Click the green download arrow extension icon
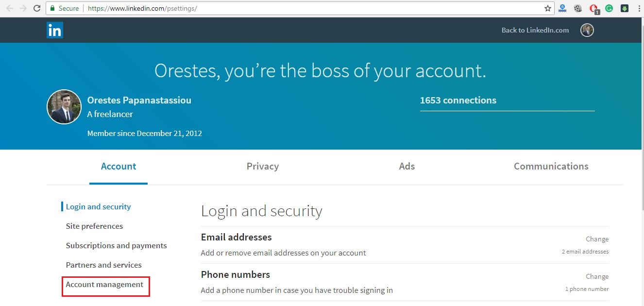This screenshot has height=306, width=644. [x=625, y=8]
